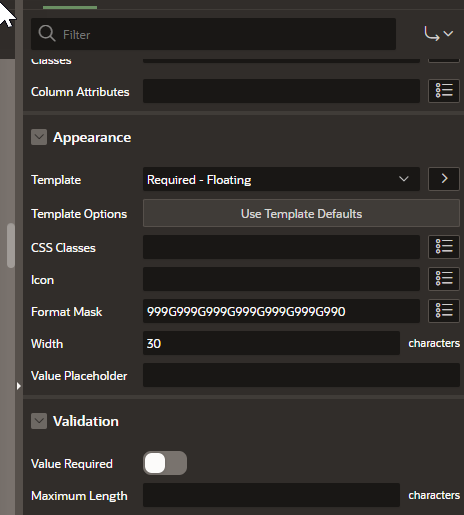Image resolution: width=464 pixels, height=515 pixels.
Task: Go to Template with arrow button
Action: tap(444, 179)
